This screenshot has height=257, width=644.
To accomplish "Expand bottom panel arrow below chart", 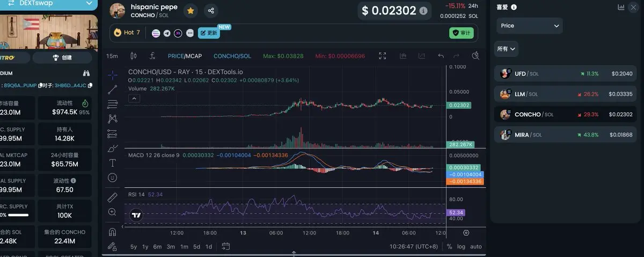I will 294,253.
